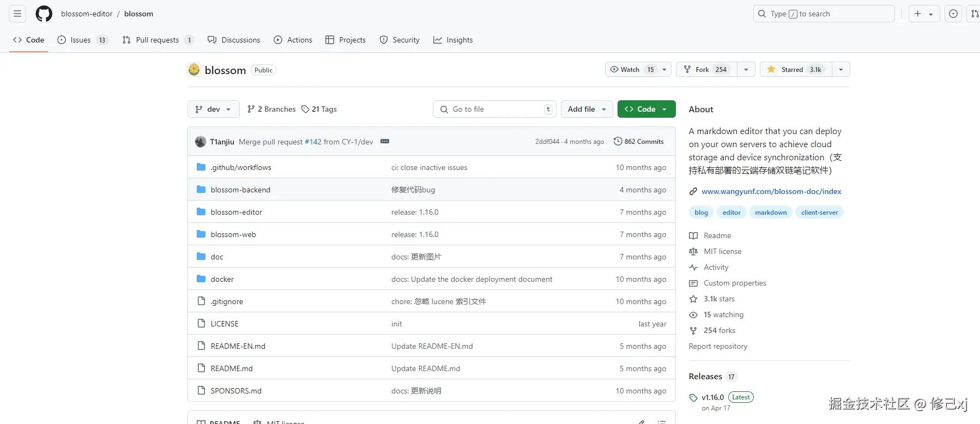Expand the star lists dropdown arrow
This screenshot has width=980, height=424.
(841, 69)
